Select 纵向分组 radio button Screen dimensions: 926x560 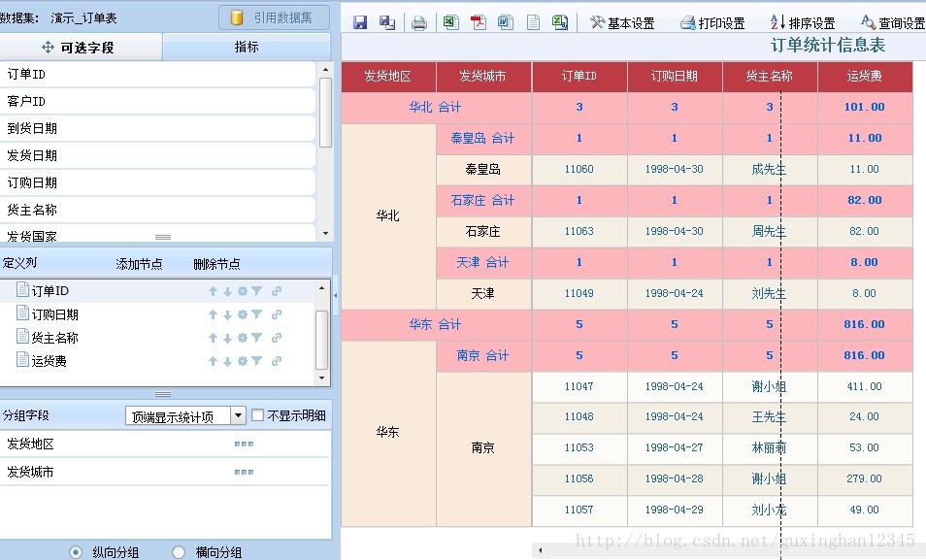[76, 552]
